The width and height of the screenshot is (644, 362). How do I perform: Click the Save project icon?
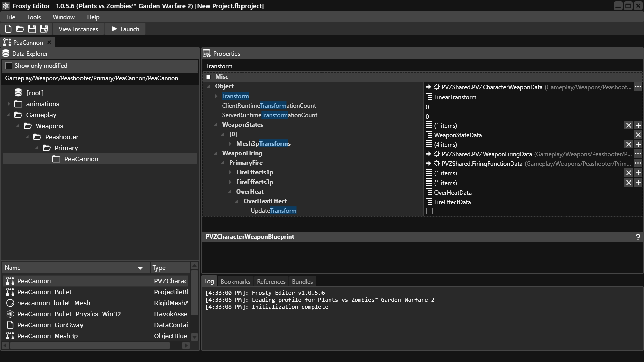click(x=32, y=29)
